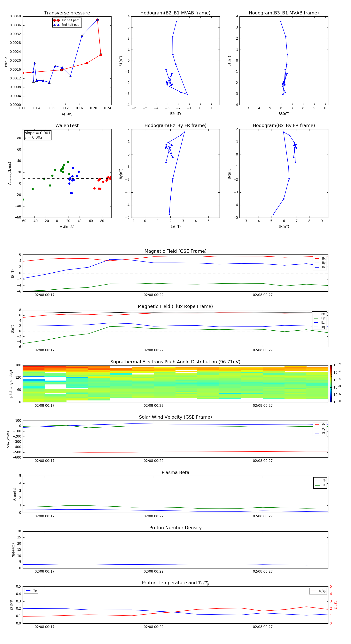Click the 'Magnetic Field (GSE Frame)' title
This screenshot has width=351, height=644.
[x=175, y=251]
